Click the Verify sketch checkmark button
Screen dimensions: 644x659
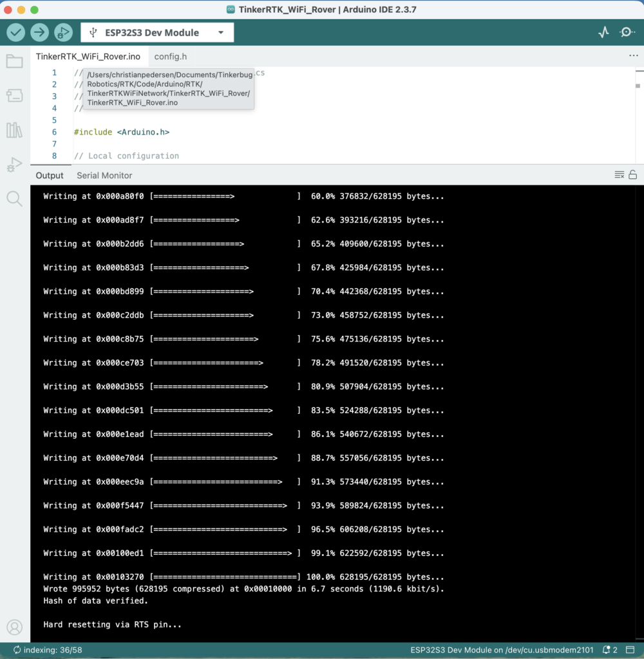pyautogui.click(x=16, y=32)
